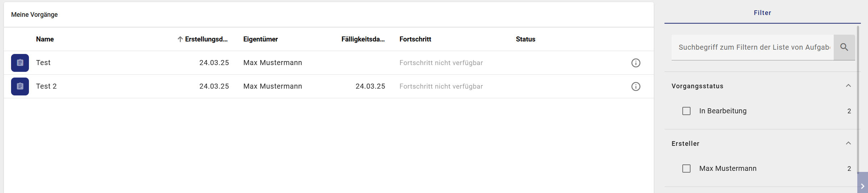Click the clipboard icon for Test 2
The image size is (868, 193).
tap(20, 86)
